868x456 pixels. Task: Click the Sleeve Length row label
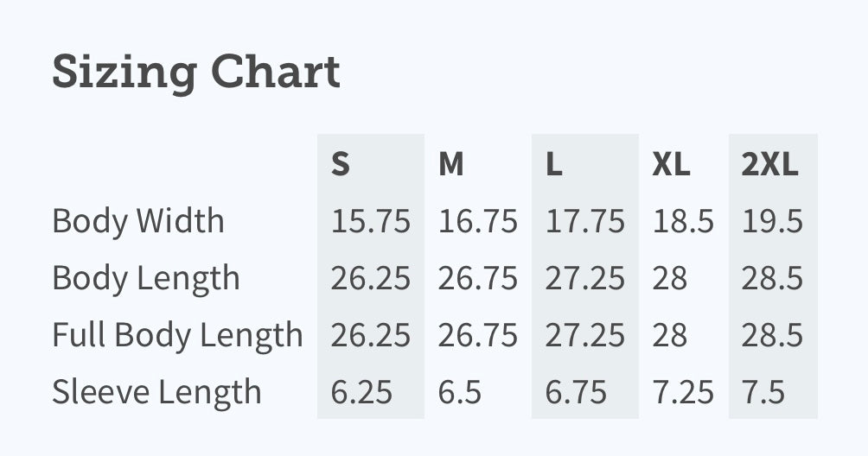point(156,392)
